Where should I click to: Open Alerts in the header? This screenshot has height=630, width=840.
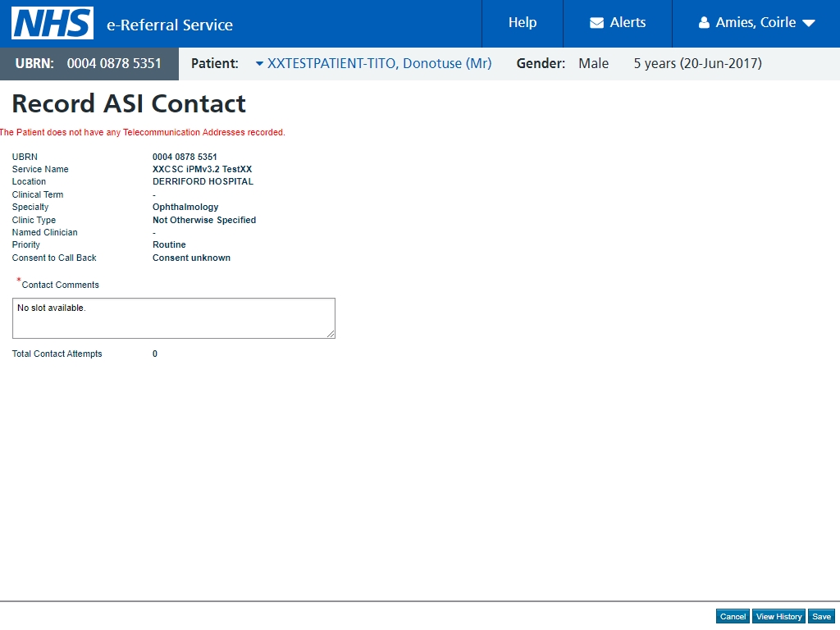618,22
